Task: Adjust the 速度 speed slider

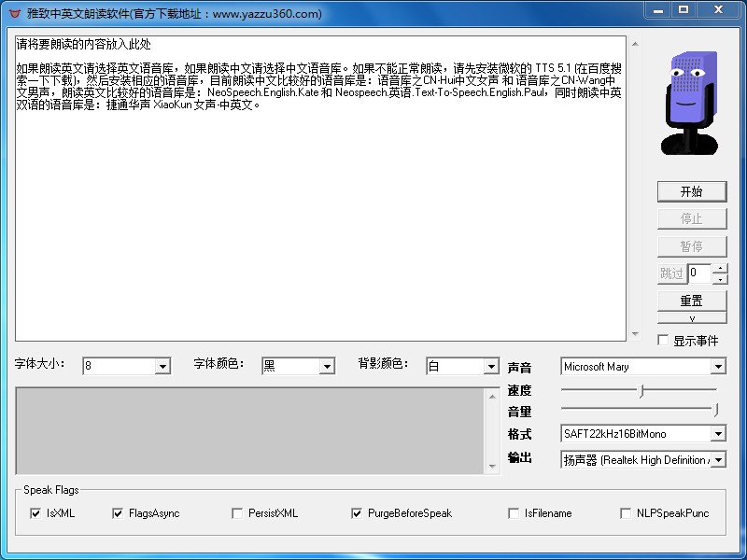Action: point(641,390)
